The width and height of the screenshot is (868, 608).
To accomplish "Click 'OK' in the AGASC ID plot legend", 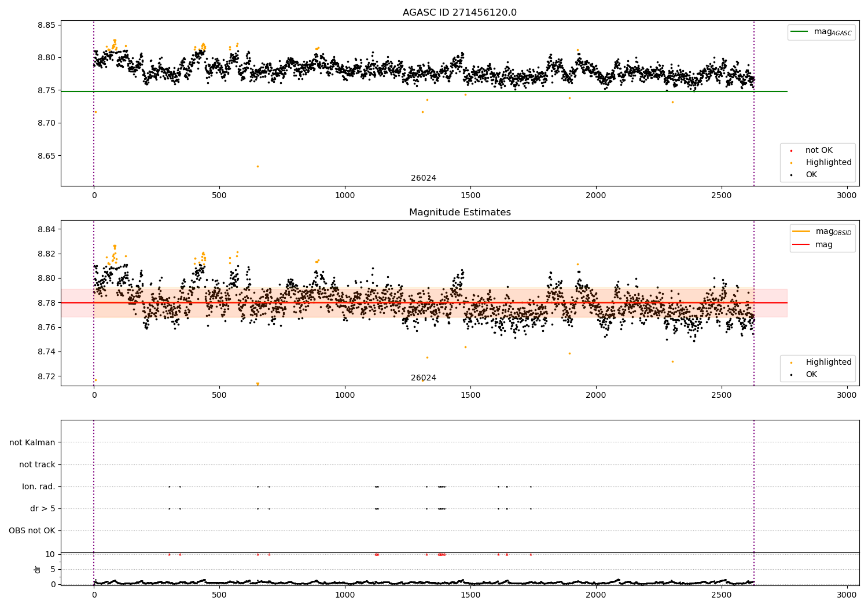I will point(805,175).
